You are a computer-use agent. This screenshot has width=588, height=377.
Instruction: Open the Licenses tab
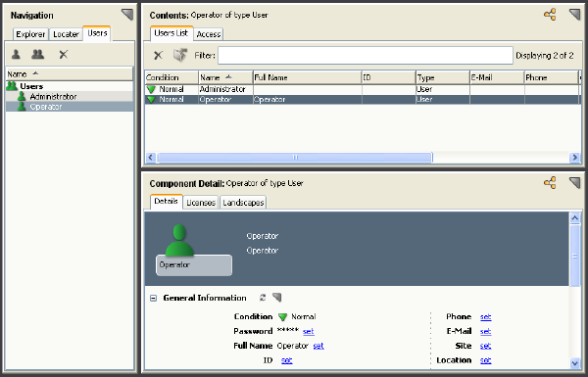(x=201, y=203)
